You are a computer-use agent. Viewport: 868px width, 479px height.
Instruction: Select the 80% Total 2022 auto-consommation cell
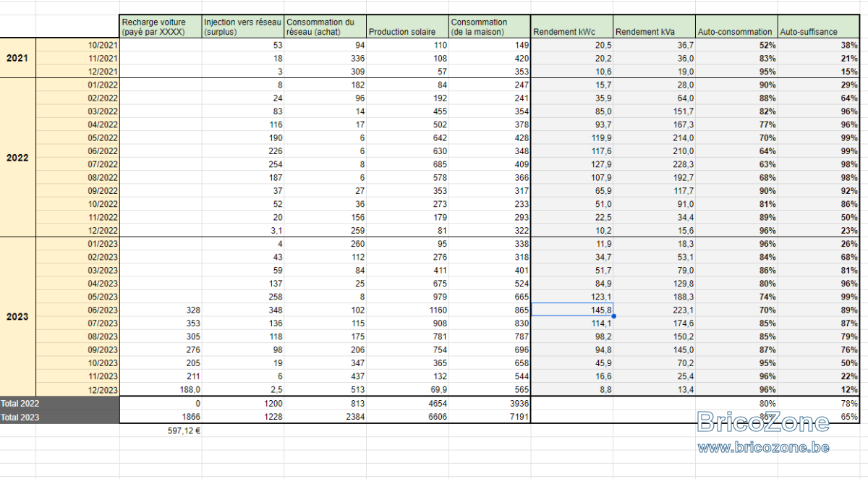tap(736, 403)
